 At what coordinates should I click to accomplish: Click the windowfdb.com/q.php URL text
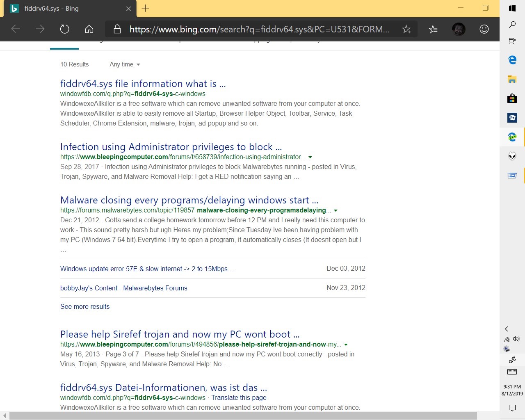(x=133, y=94)
